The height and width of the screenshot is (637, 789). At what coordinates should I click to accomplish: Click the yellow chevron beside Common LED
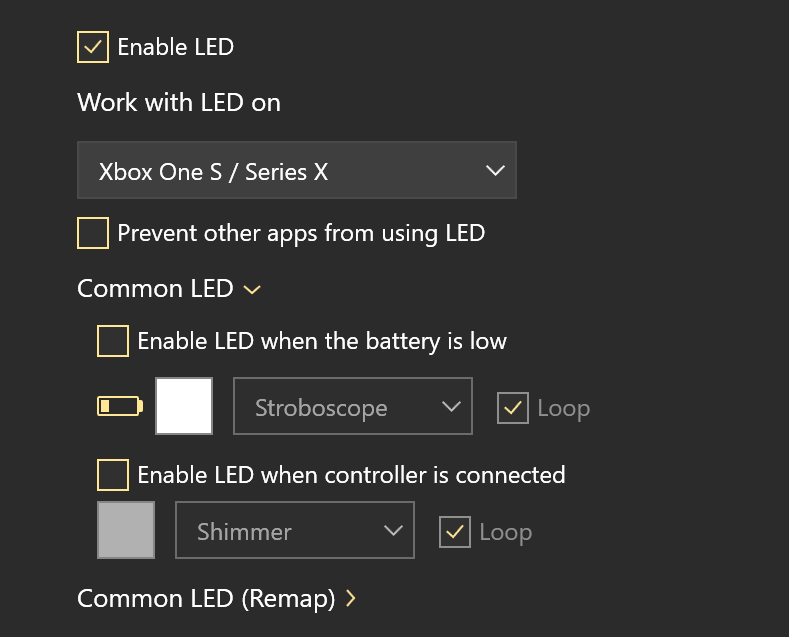[x=252, y=290]
